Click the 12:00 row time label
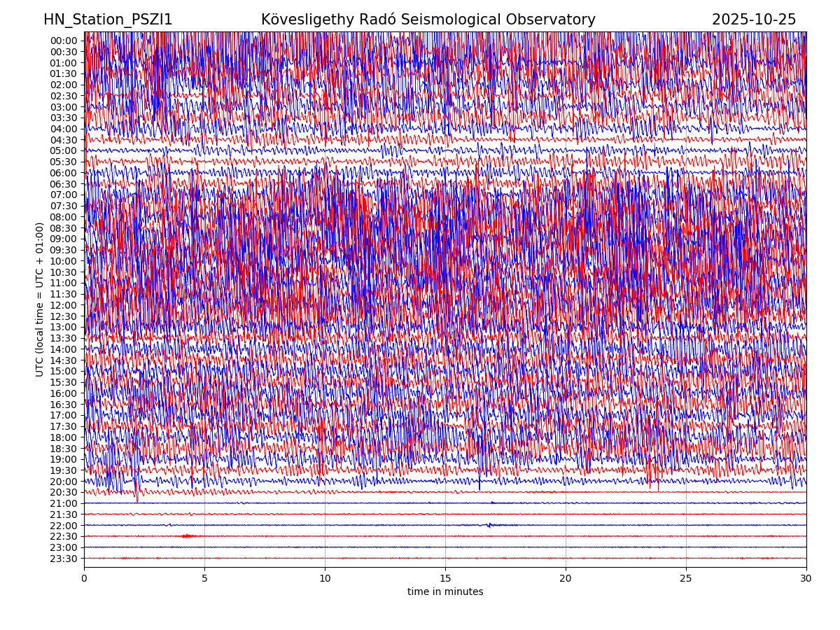The width and height of the screenshot is (840, 630). coord(63,305)
